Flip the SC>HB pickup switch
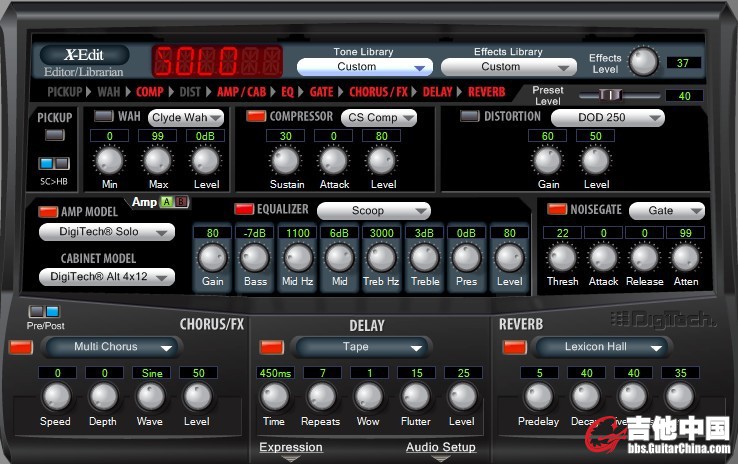738x464 pixels. [54, 163]
